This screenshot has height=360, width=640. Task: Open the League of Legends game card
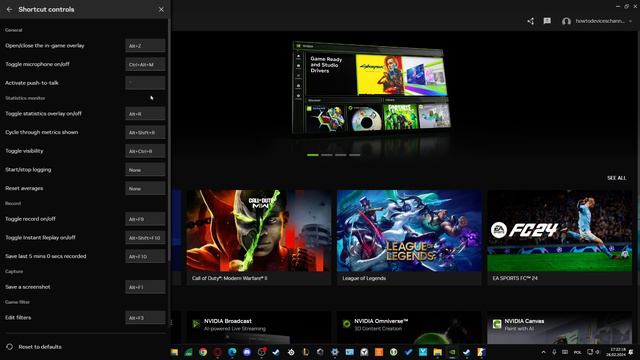tap(409, 237)
